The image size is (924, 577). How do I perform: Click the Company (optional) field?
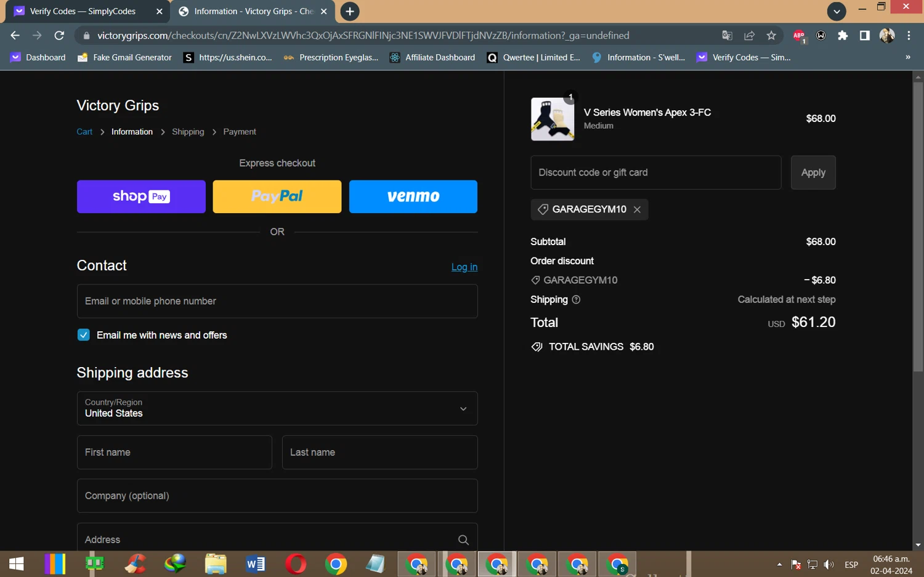point(277,496)
